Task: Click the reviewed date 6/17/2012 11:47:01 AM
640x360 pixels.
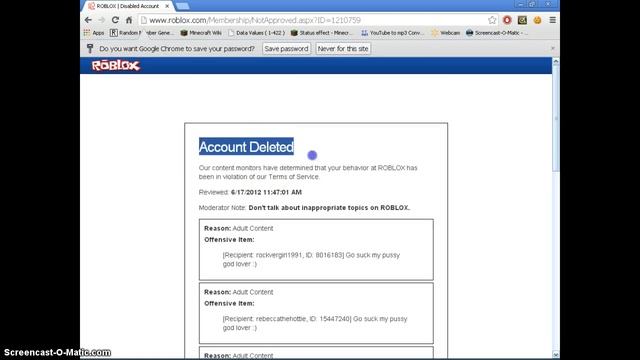Action: click(x=266, y=192)
